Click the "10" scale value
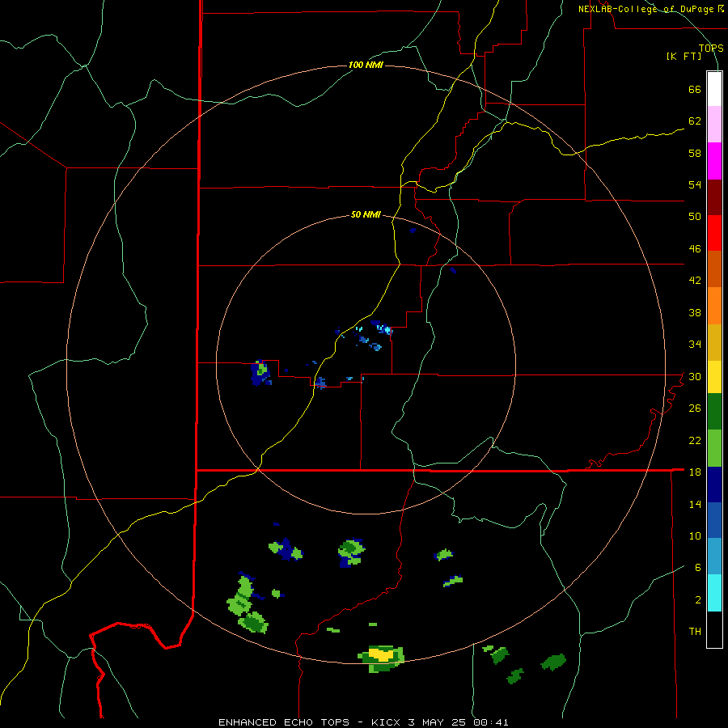 pos(695,536)
